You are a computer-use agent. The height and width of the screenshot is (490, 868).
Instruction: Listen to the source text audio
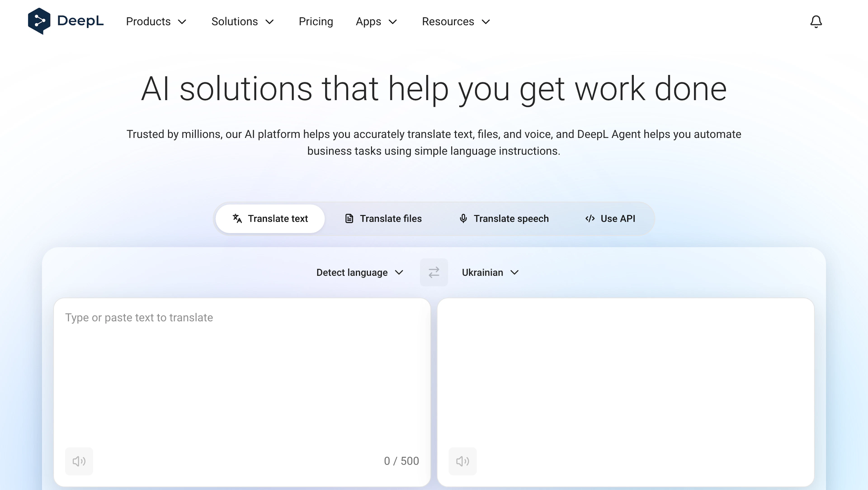click(79, 461)
